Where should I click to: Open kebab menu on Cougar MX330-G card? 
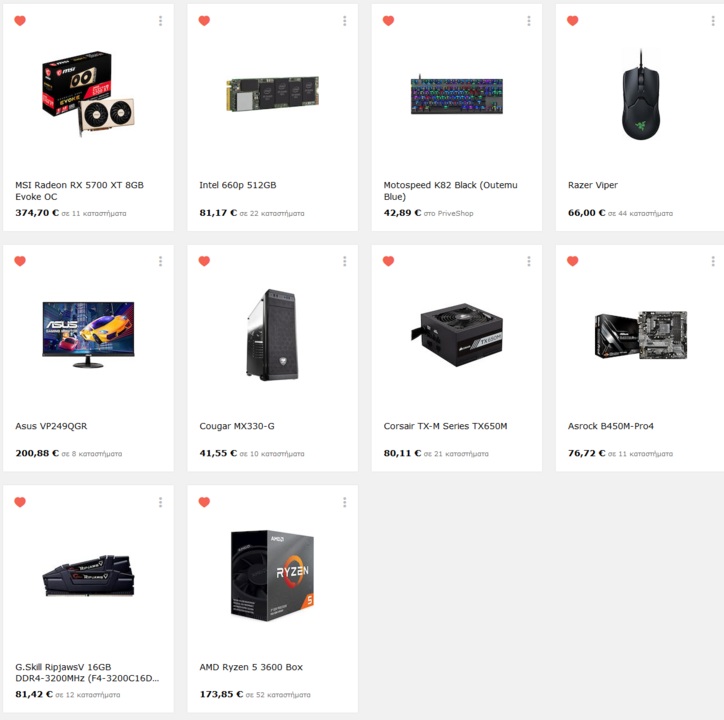click(344, 261)
